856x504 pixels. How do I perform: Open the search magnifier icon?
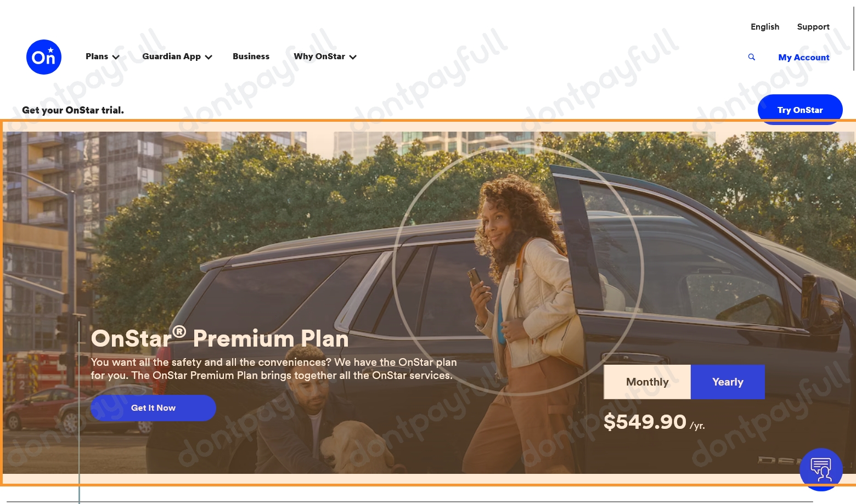[x=752, y=57]
